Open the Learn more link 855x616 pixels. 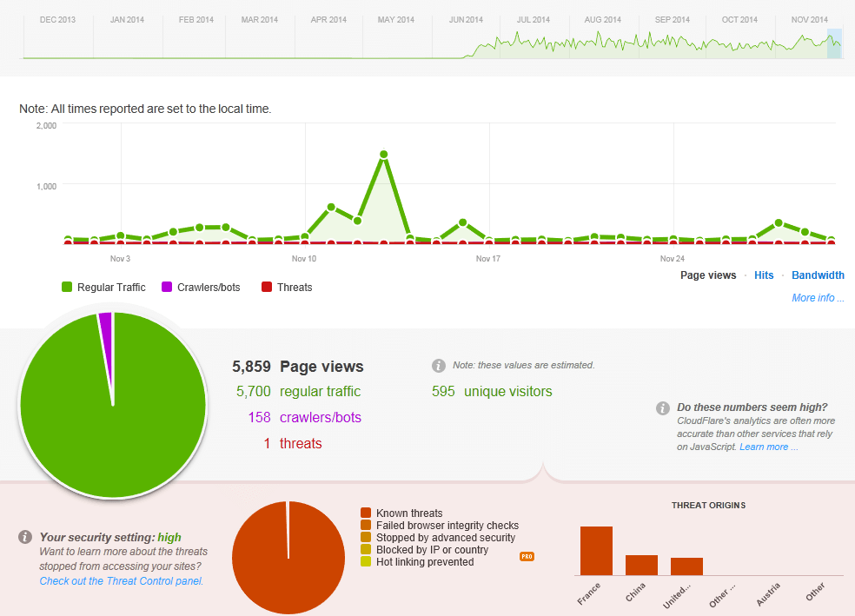(768, 447)
